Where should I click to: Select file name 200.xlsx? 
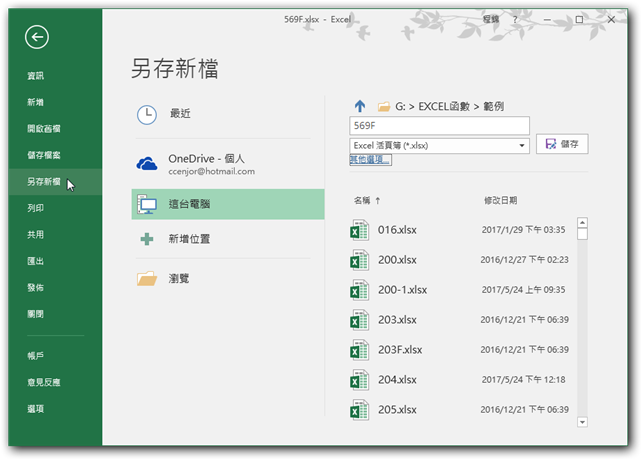pos(397,260)
